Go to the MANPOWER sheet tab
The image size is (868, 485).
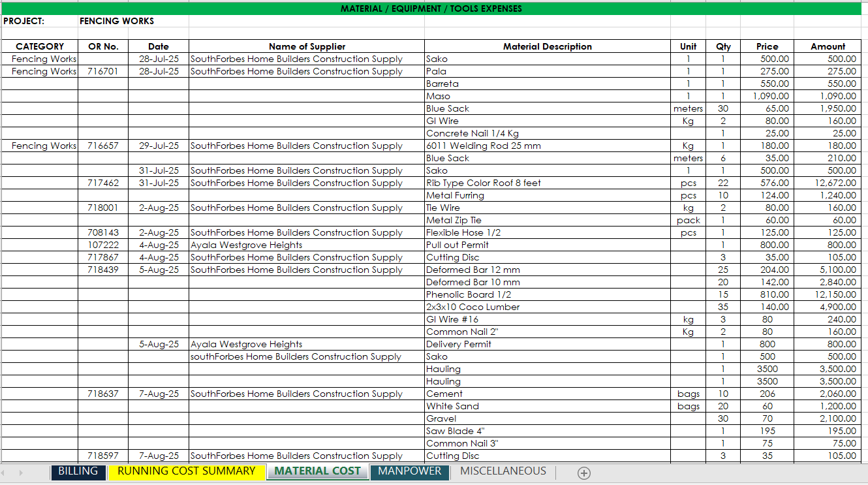pyautogui.click(x=409, y=471)
